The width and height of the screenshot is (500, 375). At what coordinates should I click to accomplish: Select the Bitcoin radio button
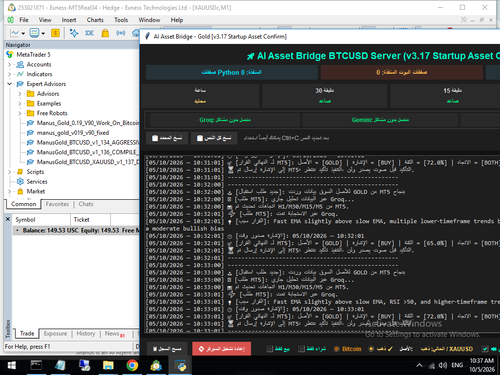pyautogui.click(x=336, y=349)
